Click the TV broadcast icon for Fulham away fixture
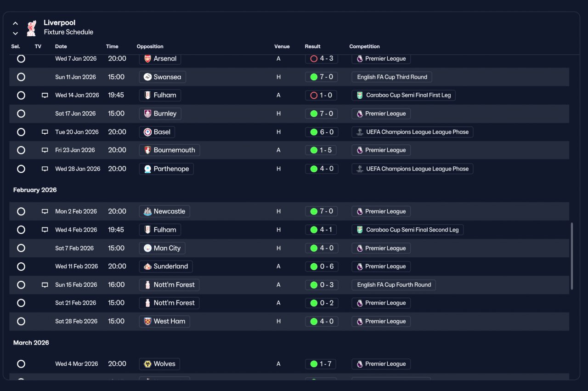This screenshot has width=588, height=391. (x=45, y=95)
